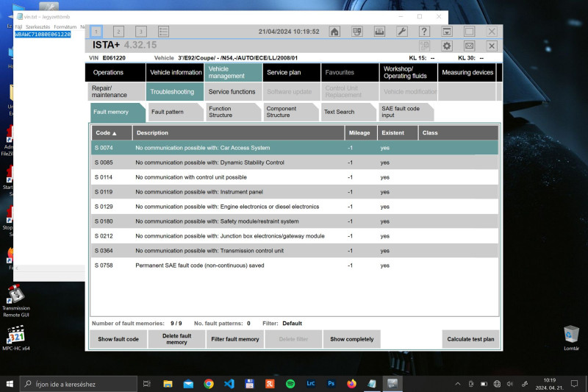Viewport: 588px width, 392px height.
Task: Sort by the Mileage column header
Action: coord(361,133)
